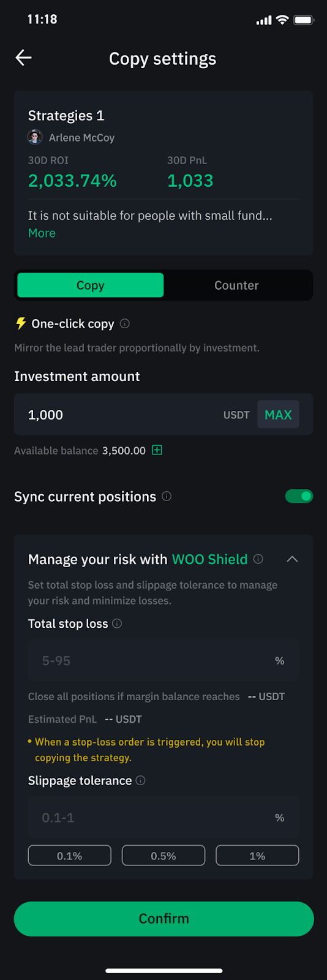Screen dimensions: 327x980
Task: Add funds with the green plus icon
Action: pyautogui.click(x=157, y=450)
